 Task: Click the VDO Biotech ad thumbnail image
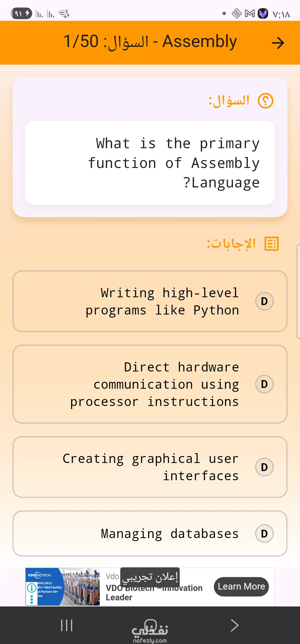pos(62,587)
